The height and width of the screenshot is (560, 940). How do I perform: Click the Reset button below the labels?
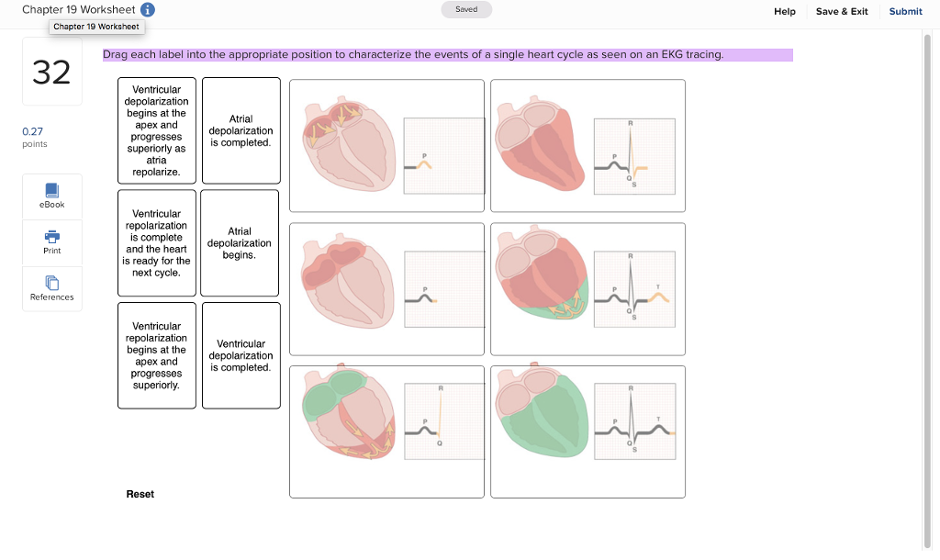point(140,494)
